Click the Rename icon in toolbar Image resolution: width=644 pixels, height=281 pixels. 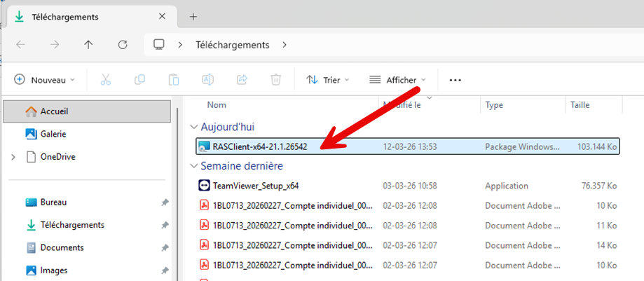tap(208, 80)
